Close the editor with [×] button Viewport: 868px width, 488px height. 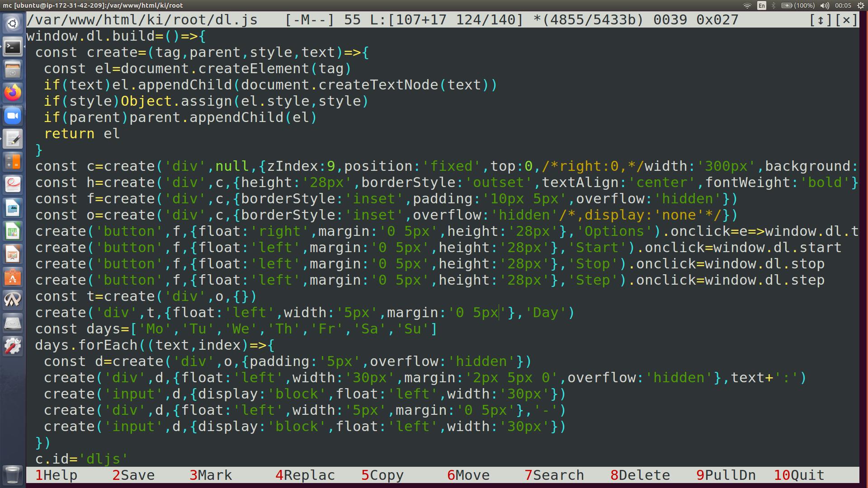[846, 20]
